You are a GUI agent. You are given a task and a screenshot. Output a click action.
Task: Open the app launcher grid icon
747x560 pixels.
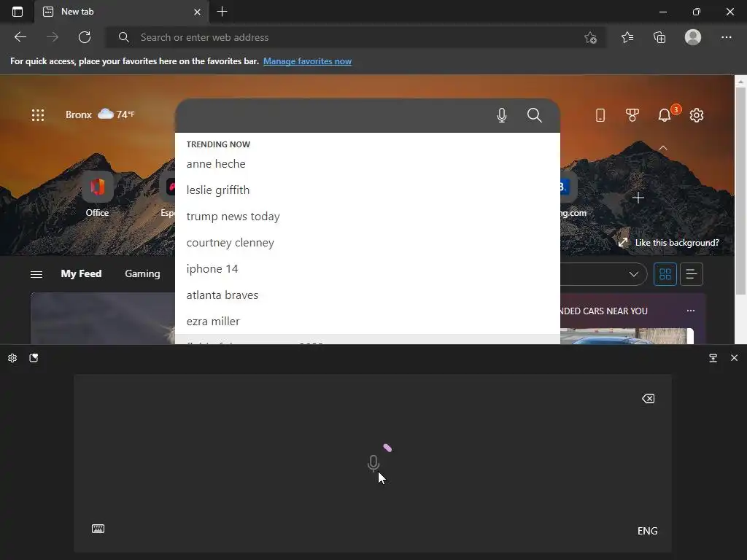[38, 114]
